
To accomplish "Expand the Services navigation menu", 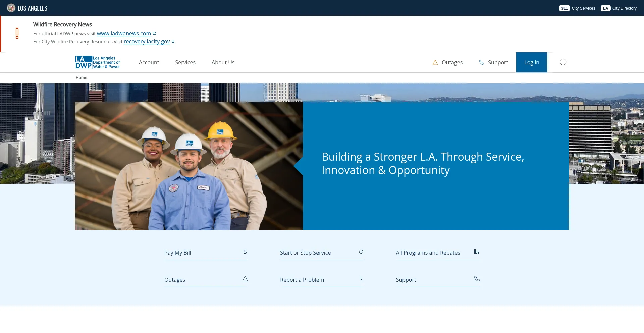I will click(185, 62).
